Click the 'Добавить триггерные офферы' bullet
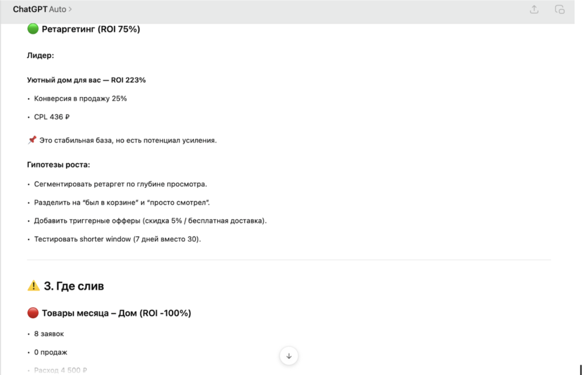Viewport: 588px width, 375px height. [150, 221]
